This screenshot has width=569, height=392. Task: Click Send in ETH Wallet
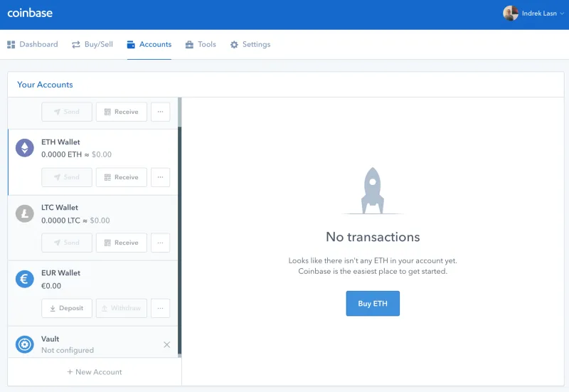(x=67, y=177)
